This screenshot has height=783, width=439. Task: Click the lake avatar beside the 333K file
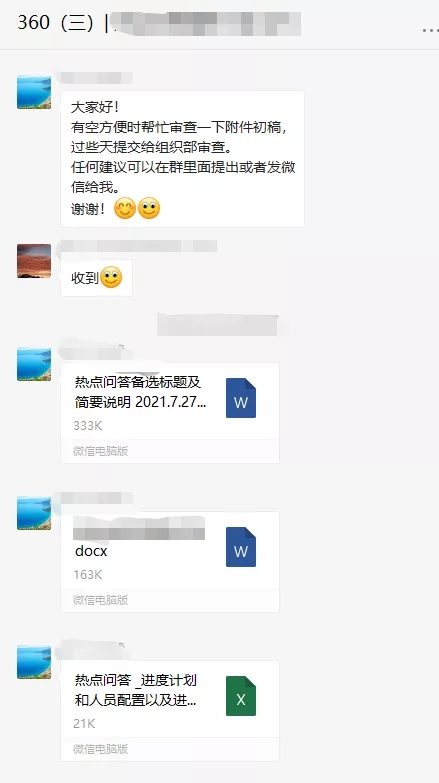tap(34, 364)
